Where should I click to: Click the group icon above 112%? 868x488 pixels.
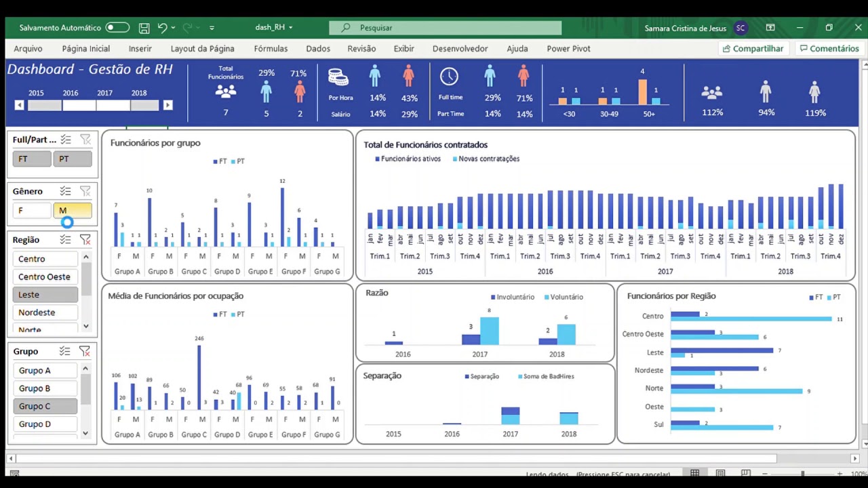712,93
